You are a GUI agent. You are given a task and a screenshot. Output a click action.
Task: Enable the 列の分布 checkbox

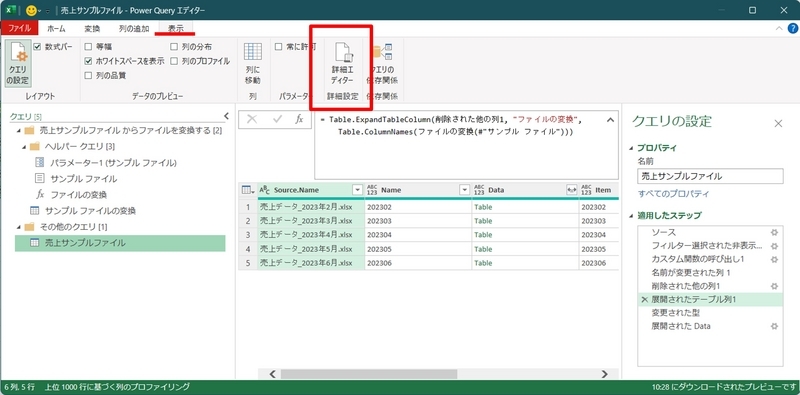tap(174, 47)
